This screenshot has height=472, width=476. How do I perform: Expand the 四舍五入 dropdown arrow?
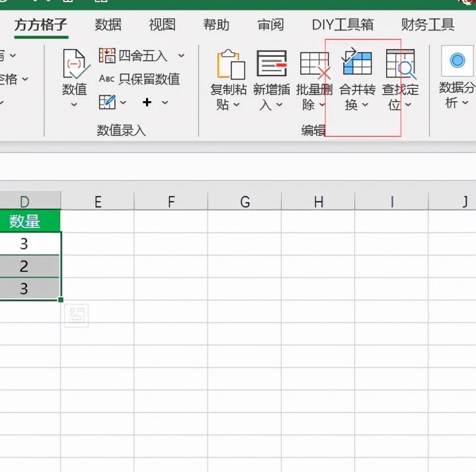(x=181, y=56)
